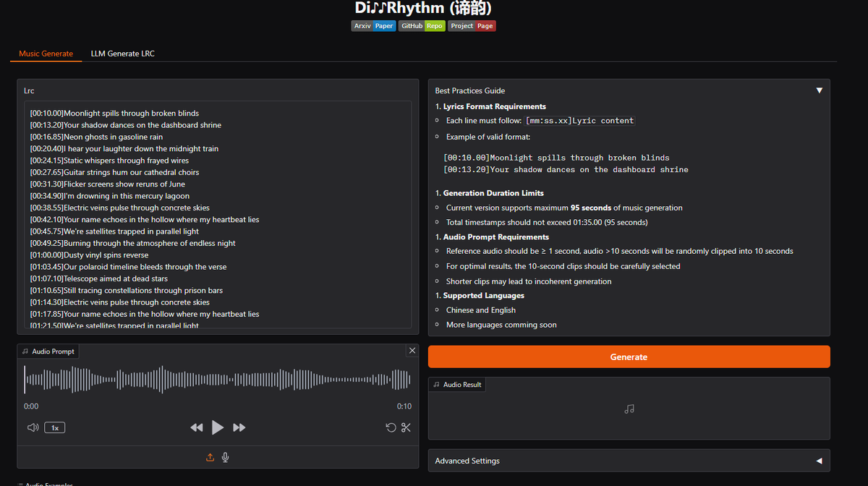Switch to the LLM Generate LRC tab

[x=122, y=54]
